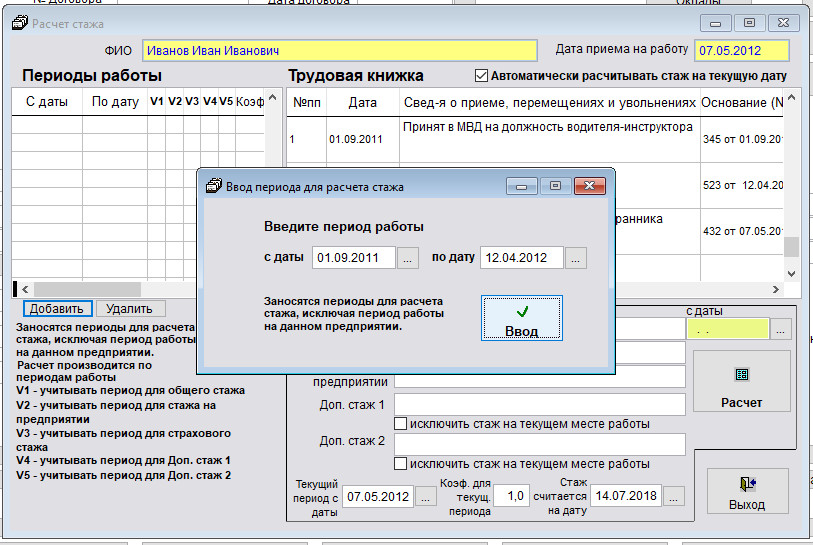Click the Добавить button
Screen dimensions: 813x545
pos(56,309)
